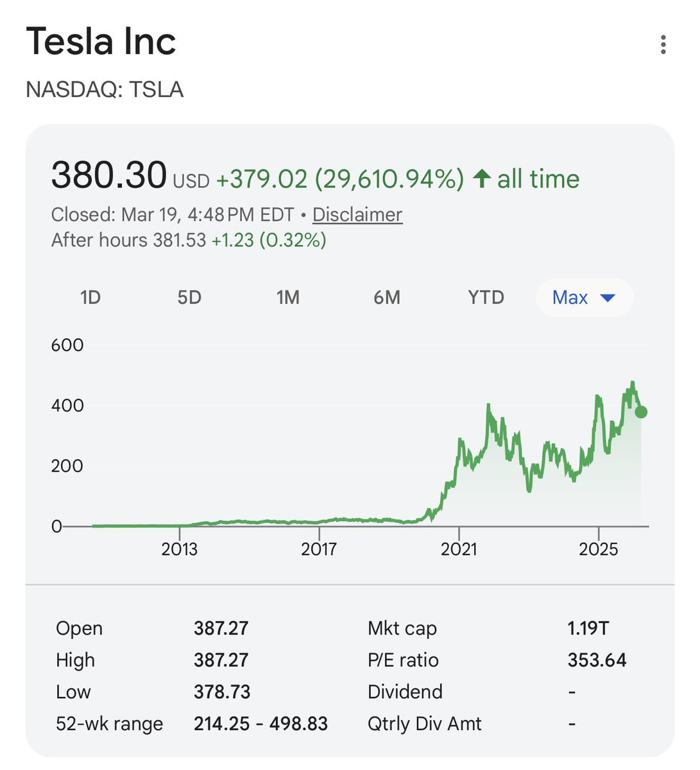This screenshot has width=700, height=770.
Task: Switch to the 6M chart range
Action: tap(387, 298)
